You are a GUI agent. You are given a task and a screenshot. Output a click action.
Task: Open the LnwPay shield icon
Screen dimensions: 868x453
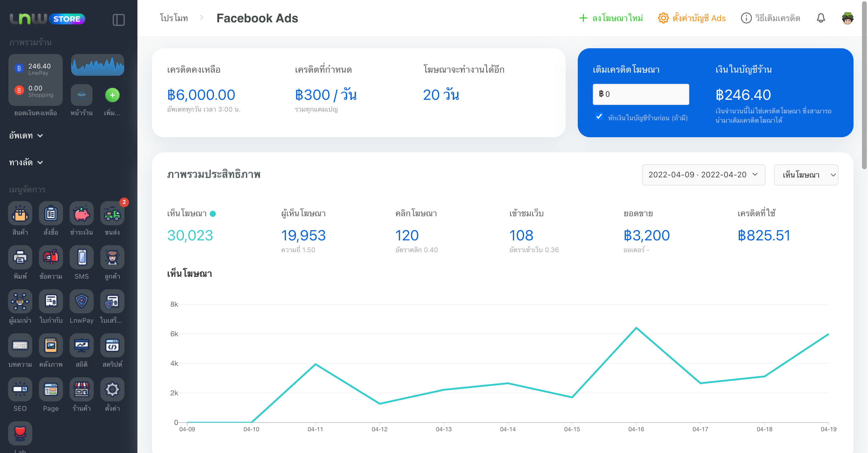pyautogui.click(x=82, y=301)
